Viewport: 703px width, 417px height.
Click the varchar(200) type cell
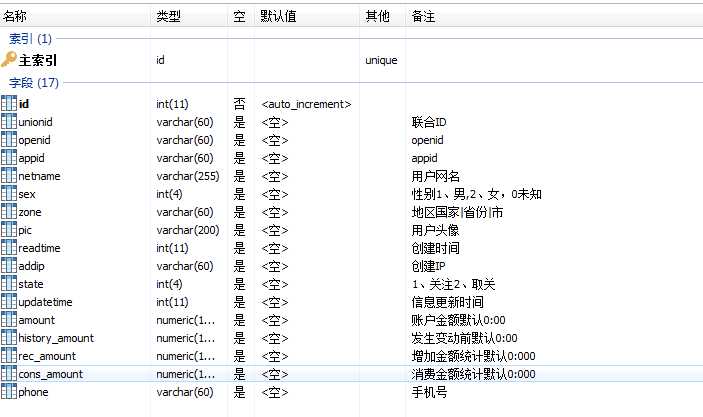coord(188,230)
